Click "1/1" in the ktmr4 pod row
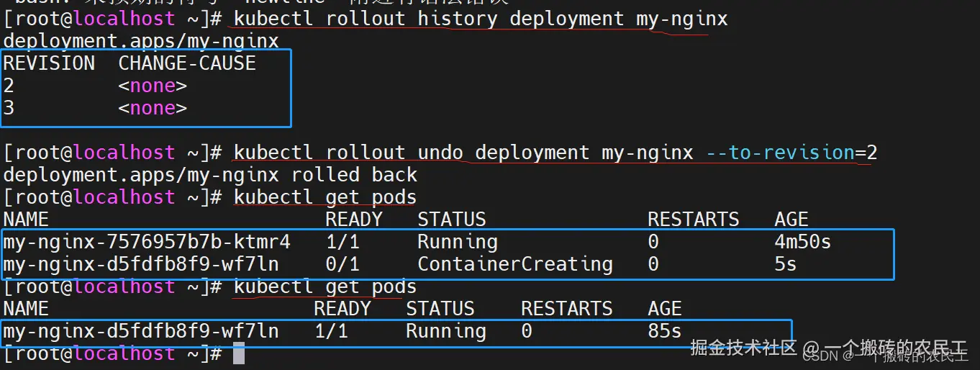The width and height of the screenshot is (980, 370). coord(342,242)
